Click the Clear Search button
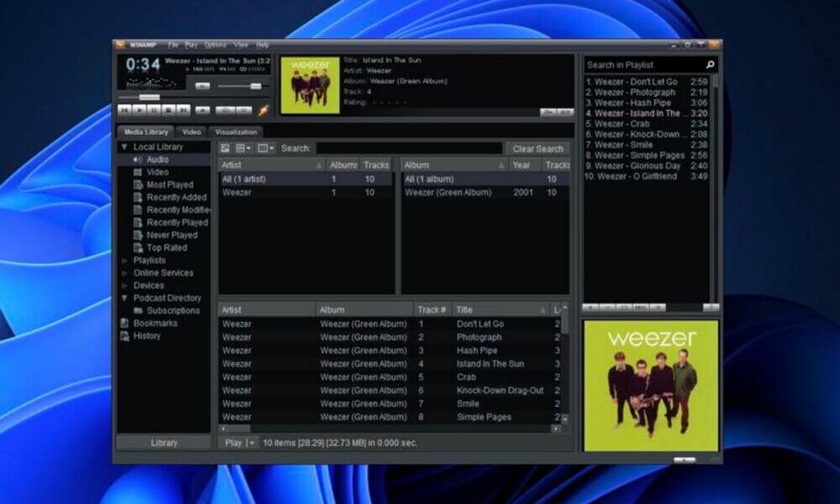The height and width of the screenshot is (504, 840). 538,149
